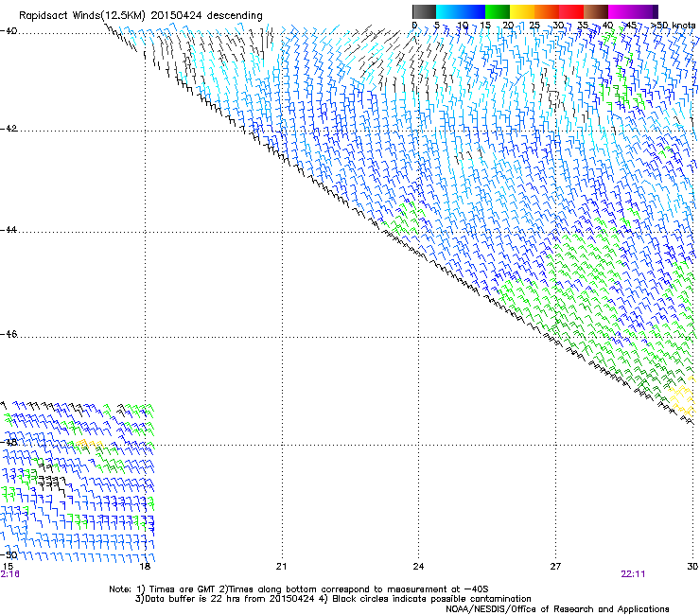Viewport: 700px width, 615px height.
Task: Click the latitude label "-46"
Action: pyautogui.click(x=9, y=334)
